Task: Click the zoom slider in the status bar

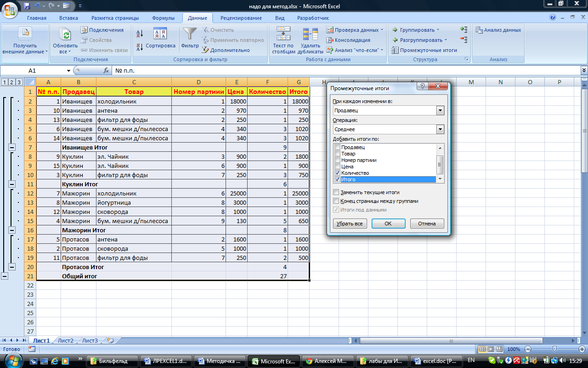Action: [x=554, y=349]
